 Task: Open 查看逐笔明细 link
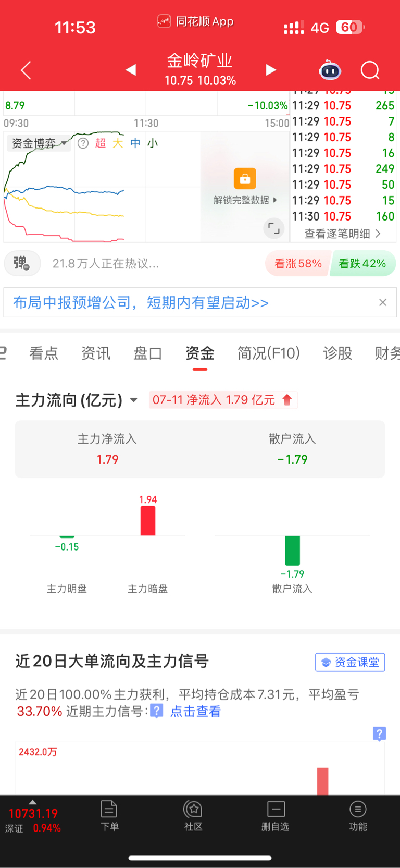pyautogui.click(x=343, y=234)
